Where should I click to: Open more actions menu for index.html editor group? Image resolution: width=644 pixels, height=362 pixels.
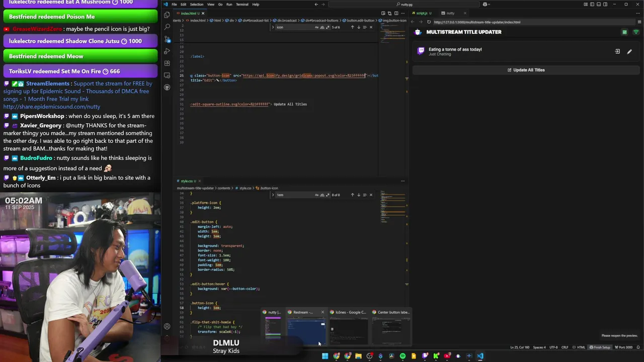403,13
